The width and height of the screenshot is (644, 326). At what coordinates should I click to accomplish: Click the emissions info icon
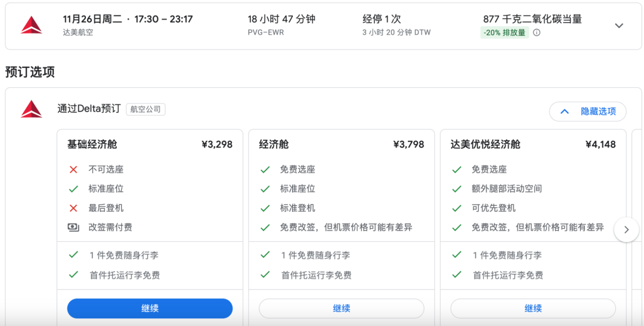[537, 32]
